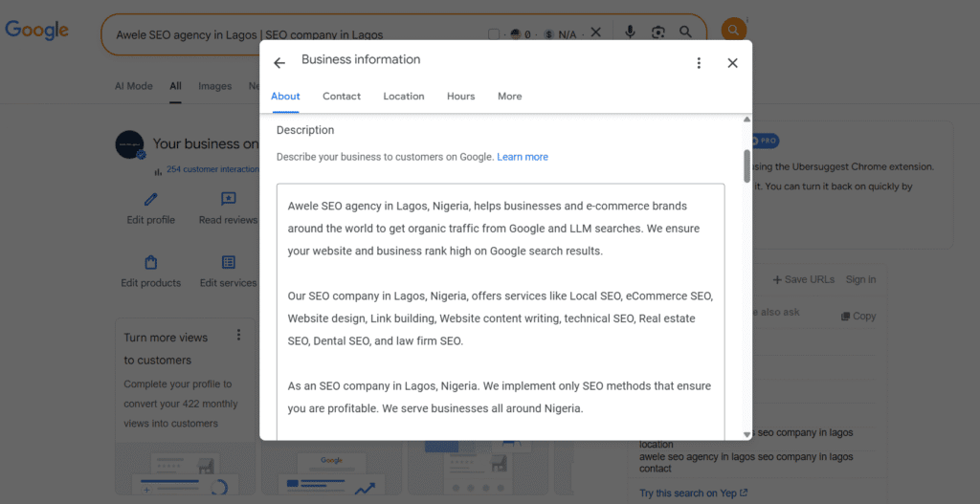
Task: Click the Copy button
Action: 858,316
